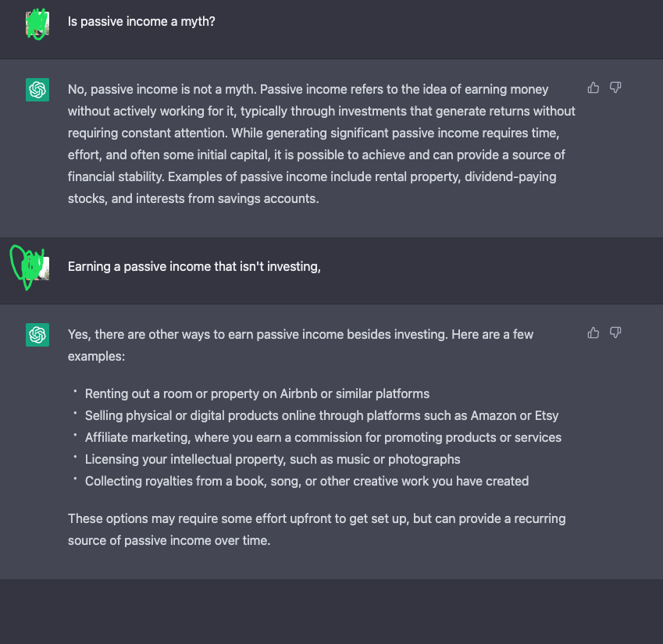Click the 'Affiliate marketing' bullet item
Image resolution: width=663 pixels, height=644 pixels.
(x=323, y=437)
